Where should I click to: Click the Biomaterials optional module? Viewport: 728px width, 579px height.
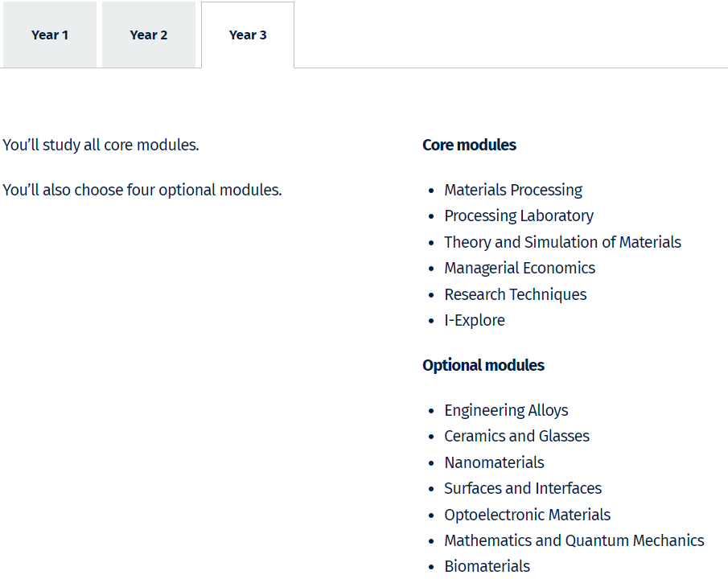pos(487,566)
